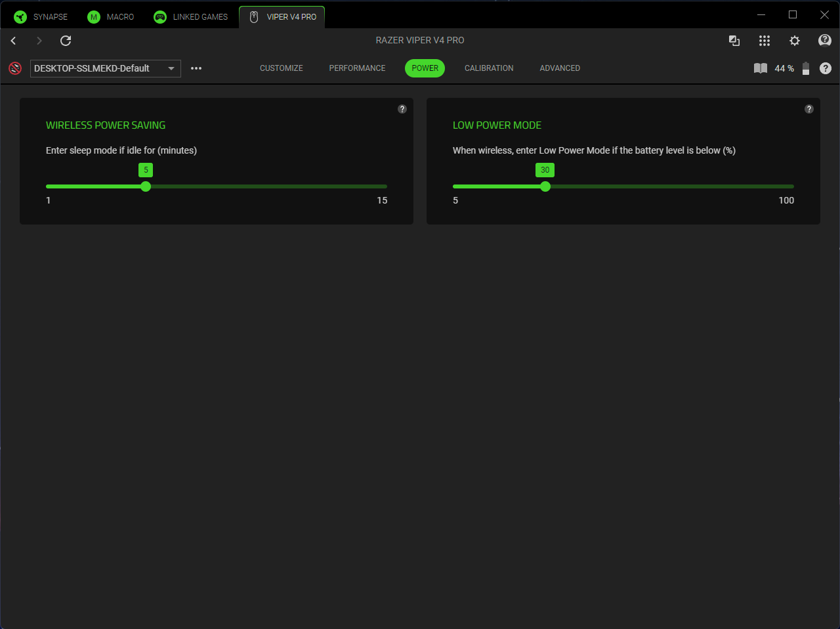Go back with the left arrow

coord(13,41)
